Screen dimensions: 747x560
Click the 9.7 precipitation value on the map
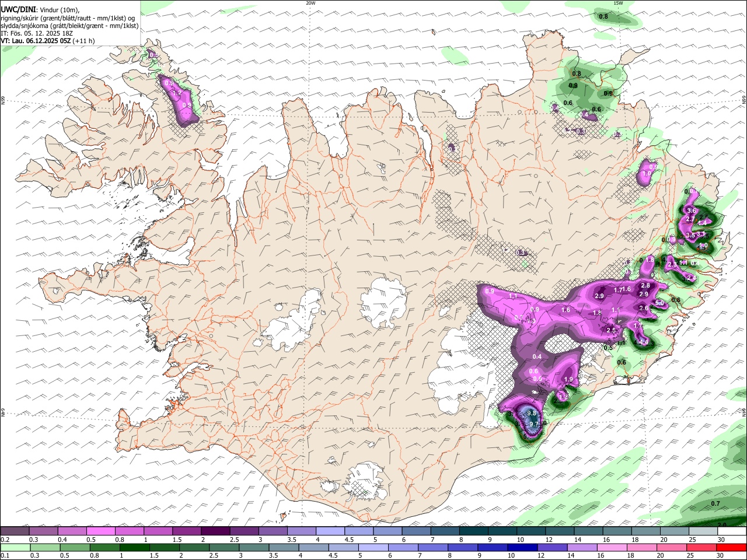click(533, 424)
